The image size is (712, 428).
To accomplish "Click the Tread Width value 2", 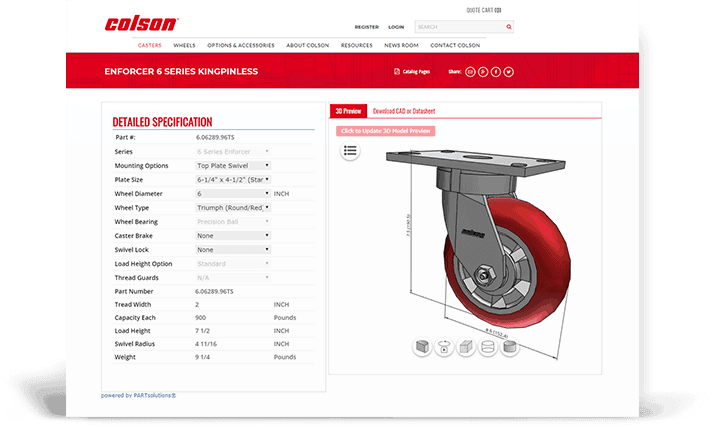I will tap(197, 305).
